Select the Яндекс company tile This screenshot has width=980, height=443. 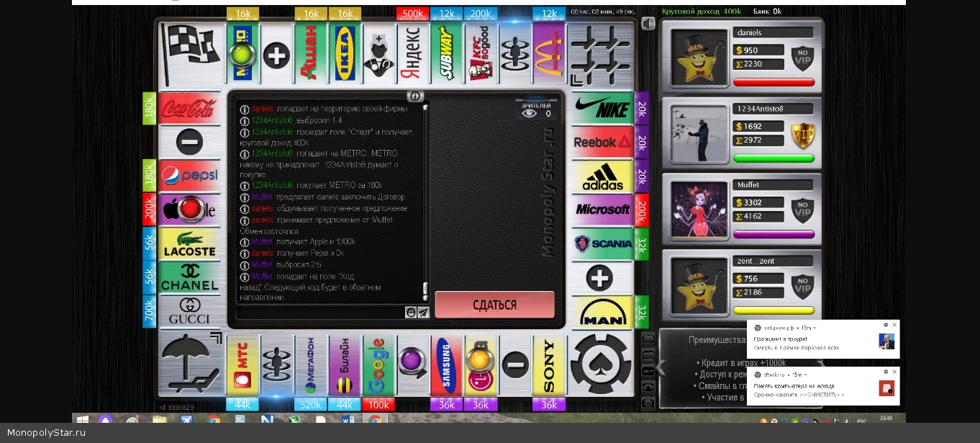click(x=412, y=53)
